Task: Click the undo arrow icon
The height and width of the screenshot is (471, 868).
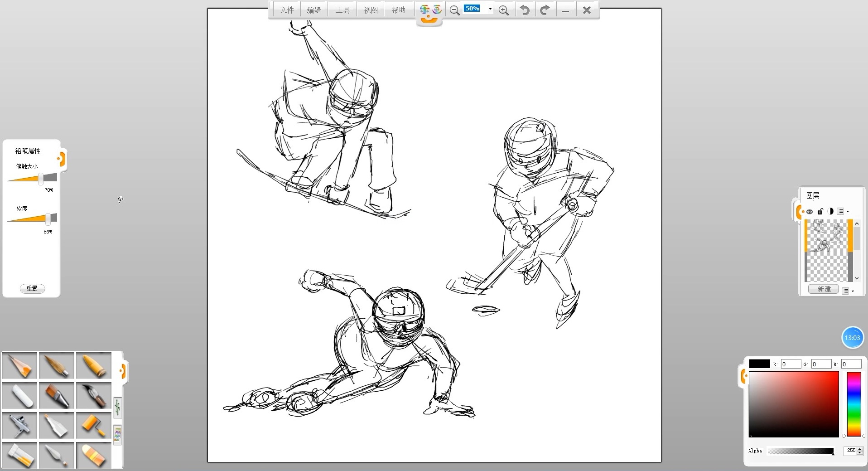Action: (x=525, y=10)
